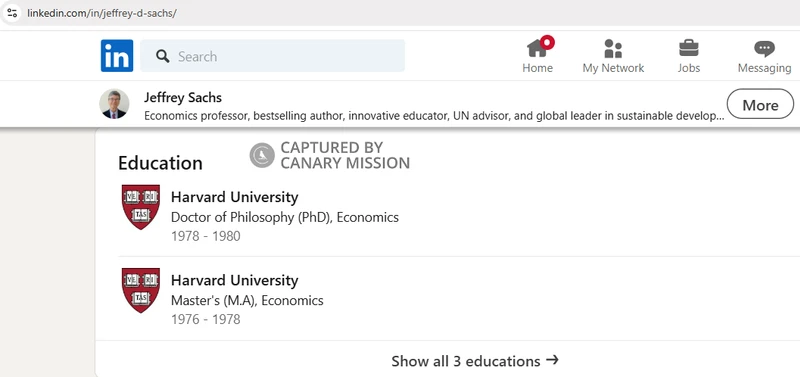
Task: Click the 1976 - 1978 date range
Action: coord(206,319)
